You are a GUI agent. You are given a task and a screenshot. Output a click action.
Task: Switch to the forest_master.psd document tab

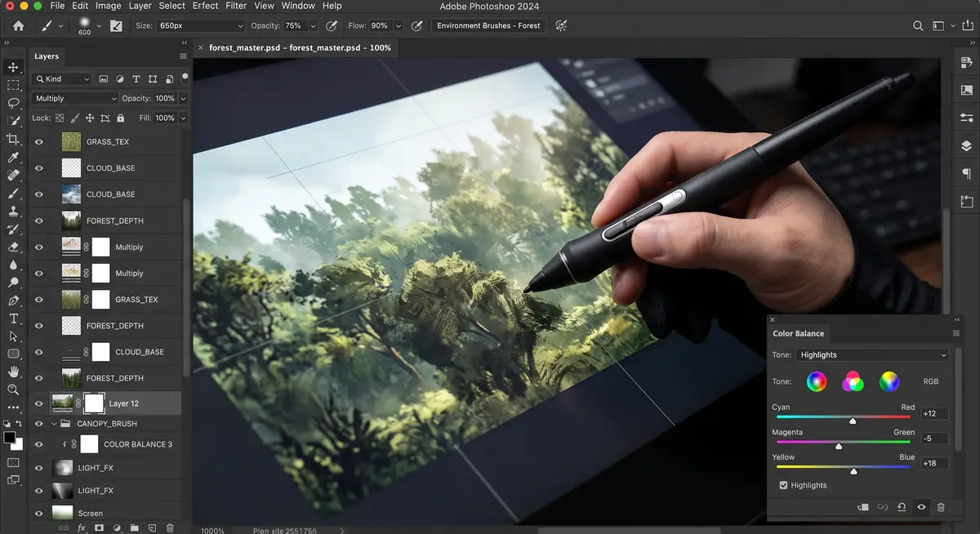pos(300,47)
